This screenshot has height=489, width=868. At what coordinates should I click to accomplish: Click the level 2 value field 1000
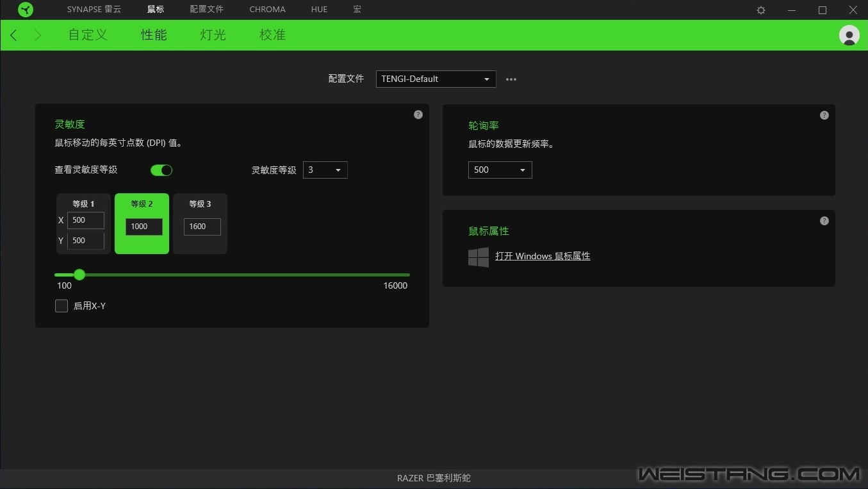(x=144, y=227)
